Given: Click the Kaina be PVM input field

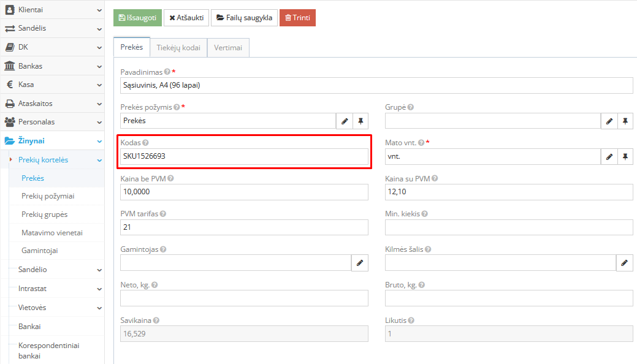Looking at the screenshot, I should click(x=244, y=192).
